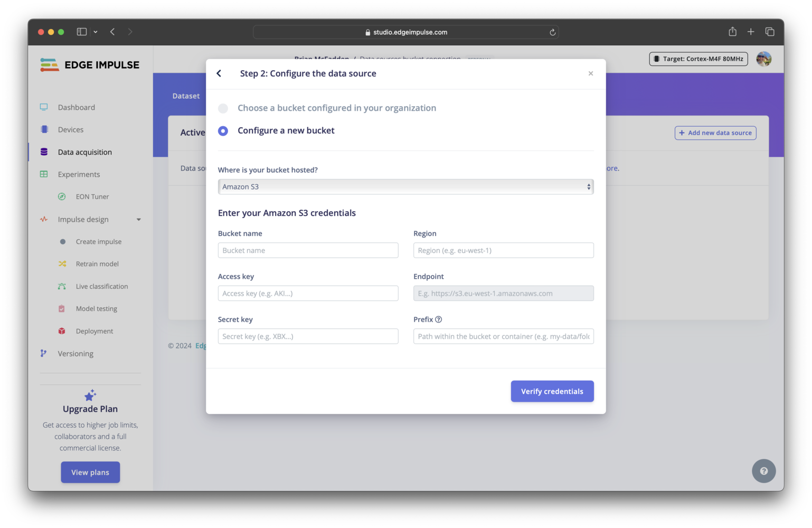Toggle Safari sidebar icon
This screenshot has width=812, height=528.
coord(82,32)
